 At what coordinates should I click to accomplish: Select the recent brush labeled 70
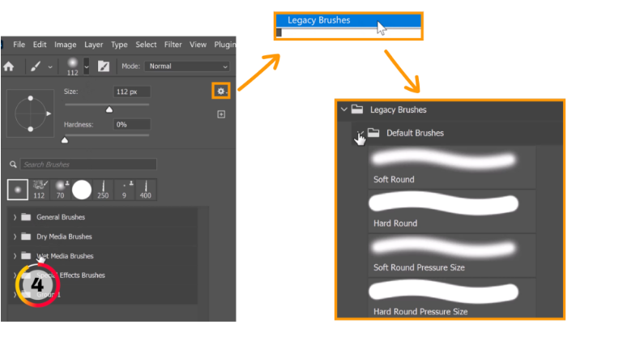click(x=61, y=190)
